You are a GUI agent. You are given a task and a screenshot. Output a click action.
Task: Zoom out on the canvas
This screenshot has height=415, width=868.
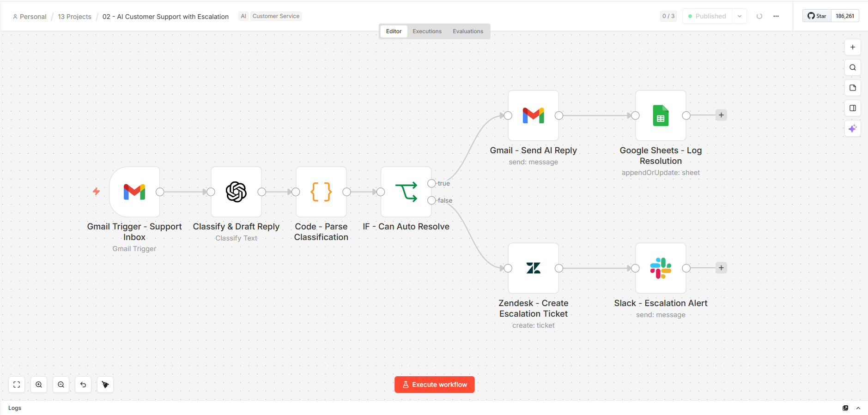pyautogui.click(x=61, y=385)
